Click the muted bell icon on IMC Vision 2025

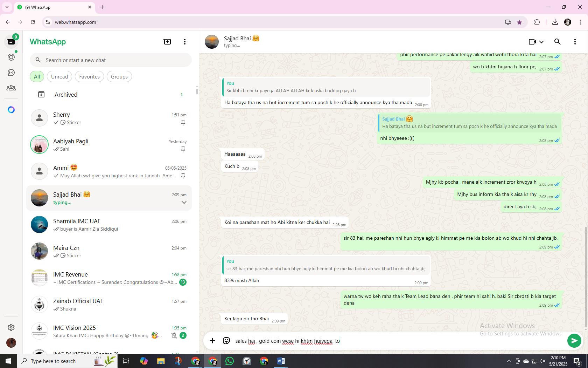(174, 335)
